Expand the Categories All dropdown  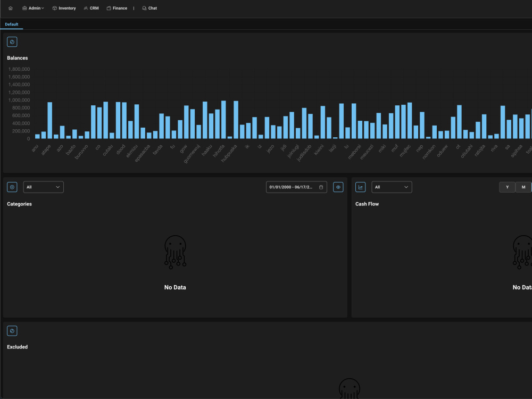44,187
